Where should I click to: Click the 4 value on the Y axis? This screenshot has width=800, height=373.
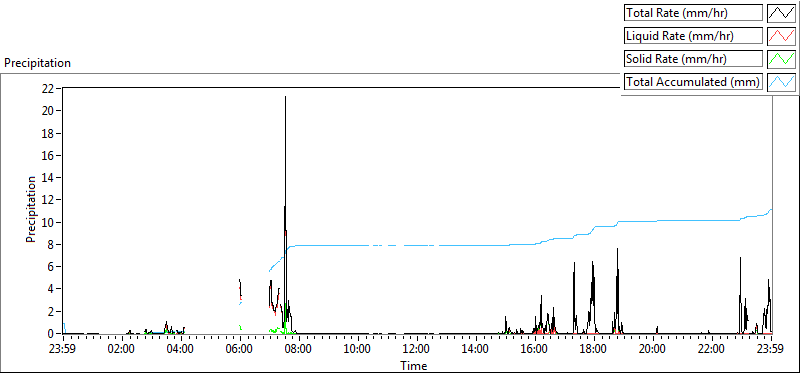[52, 289]
